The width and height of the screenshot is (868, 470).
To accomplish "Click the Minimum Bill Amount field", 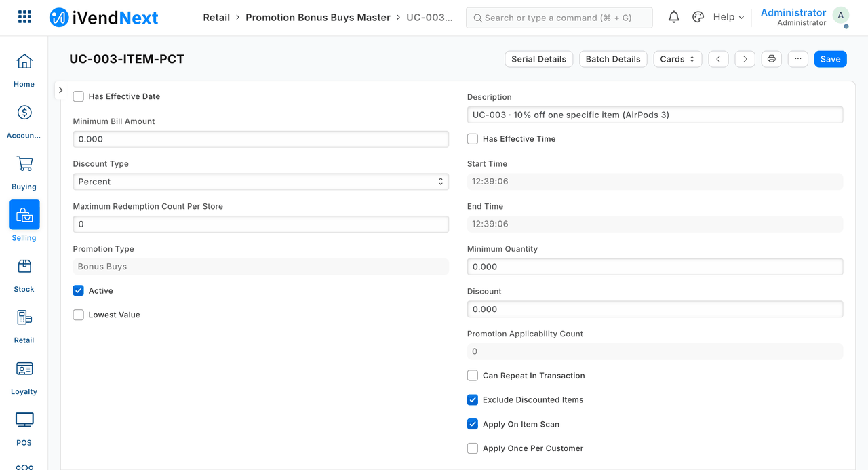I will coord(261,139).
